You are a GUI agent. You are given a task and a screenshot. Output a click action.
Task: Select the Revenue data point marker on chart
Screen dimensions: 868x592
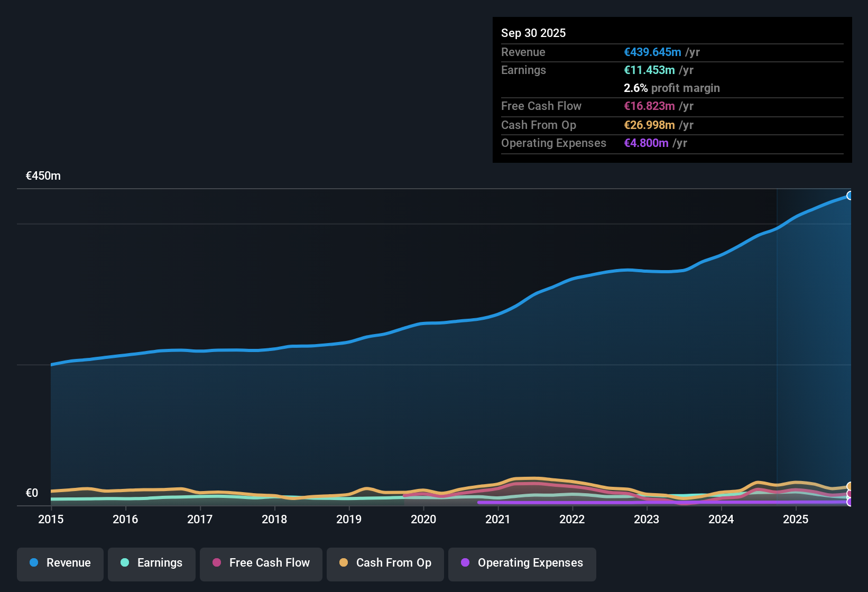(851, 196)
